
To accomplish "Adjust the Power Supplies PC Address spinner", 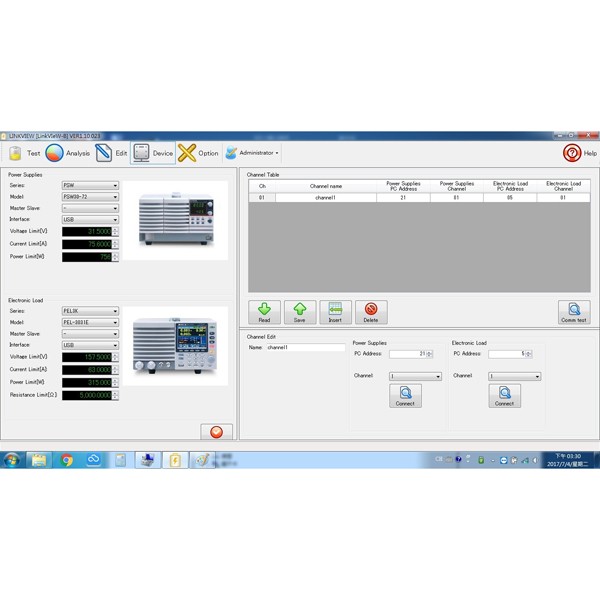I will pos(429,354).
